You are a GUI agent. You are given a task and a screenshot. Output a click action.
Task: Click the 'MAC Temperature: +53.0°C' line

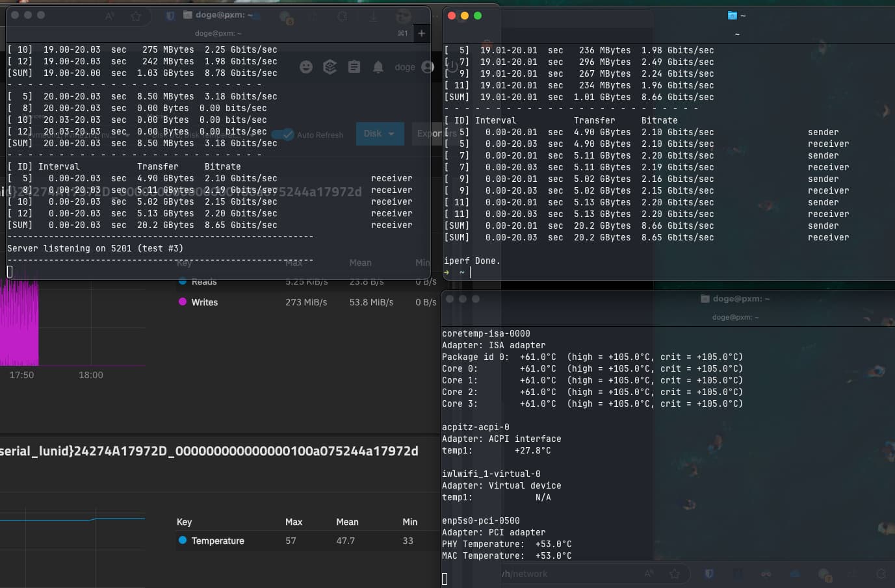click(507, 556)
